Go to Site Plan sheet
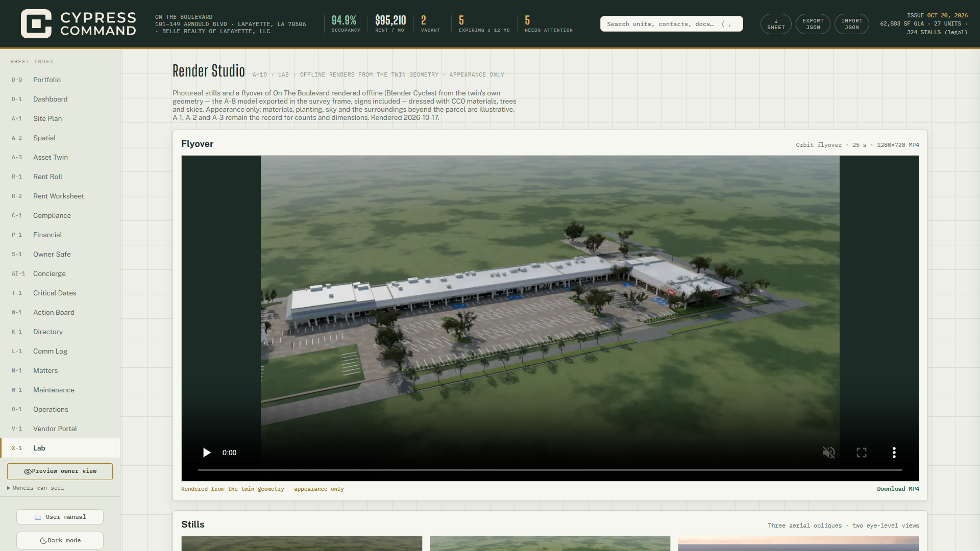Viewport: 980px width, 551px height. point(60,119)
